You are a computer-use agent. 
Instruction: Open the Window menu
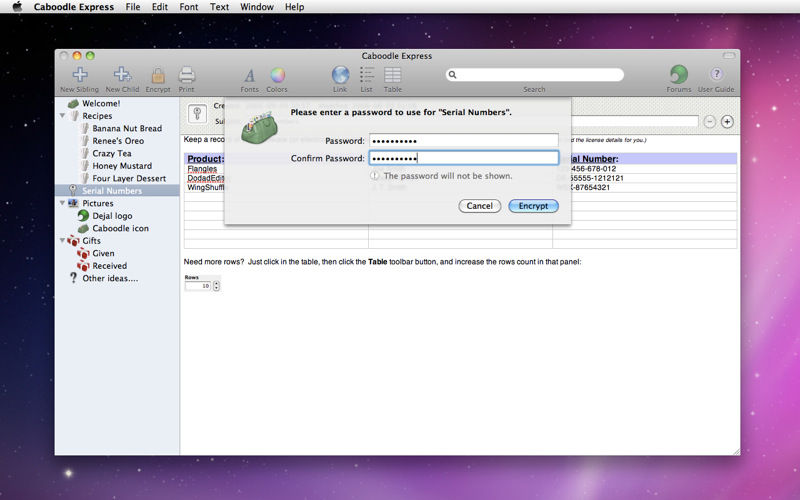pyautogui.click(x=257, y=7)
